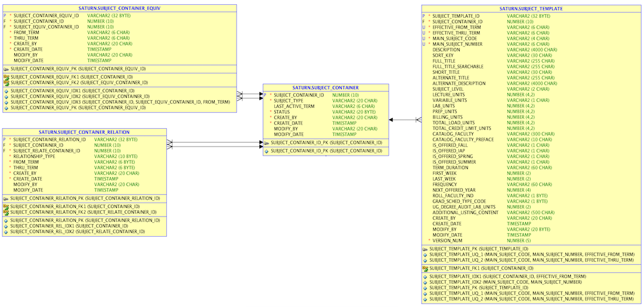This screenshot has height=307, width=644.
Task: Select the SATURN.SUBJECT_CONTAINER_RELATION table title
Action: pyautogui.click(x=84, y=132)
